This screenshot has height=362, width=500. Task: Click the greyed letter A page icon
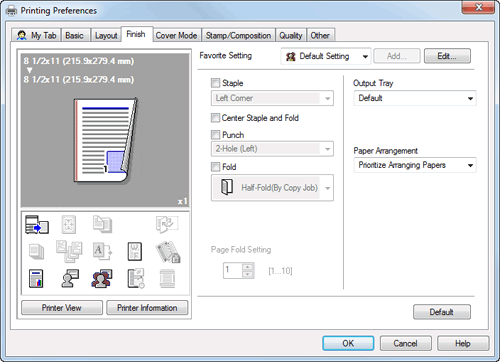pyautogui.click(x=102, y=251)
